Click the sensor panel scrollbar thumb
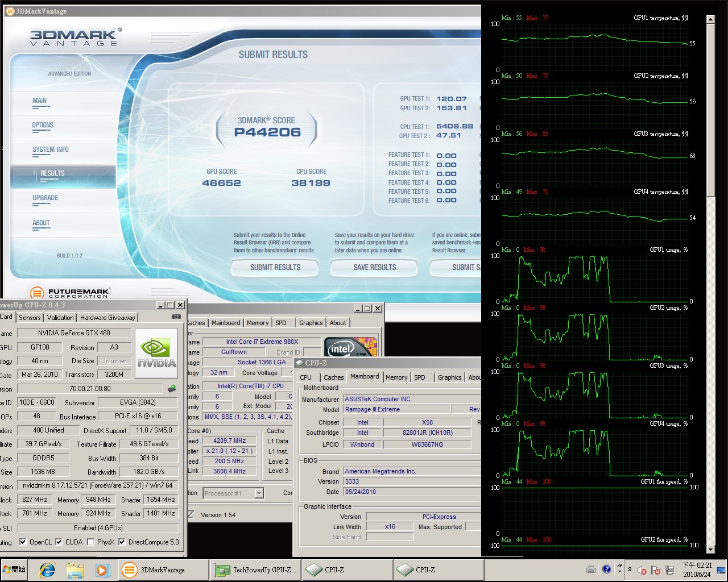 [710, 110]
